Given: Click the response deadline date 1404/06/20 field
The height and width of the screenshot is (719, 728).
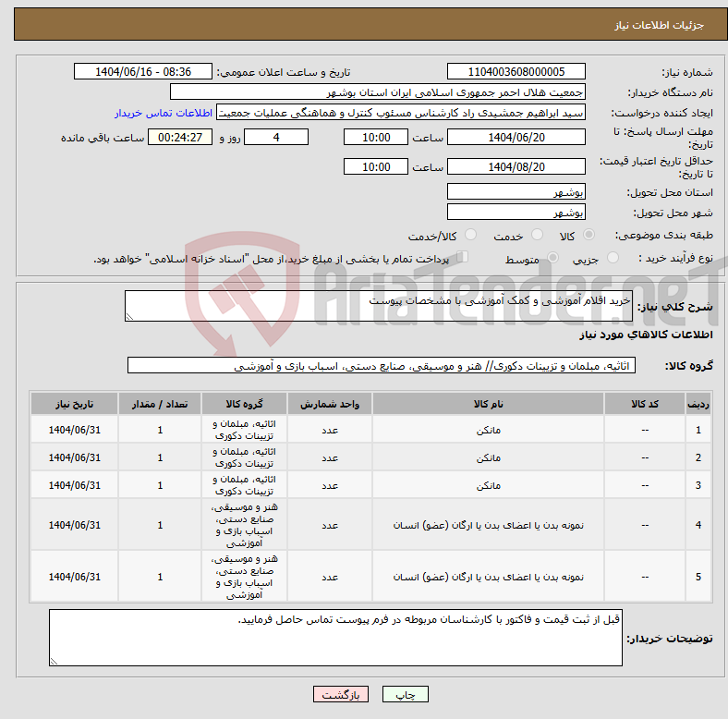Looking at the screenshot, I should tap(516, 137).
